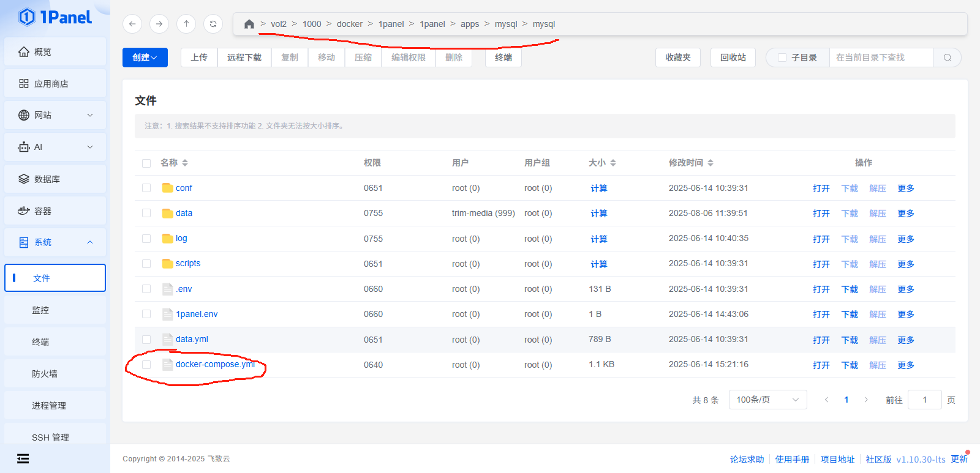Viewport: 980px width, 473px height.
Task: Go to next page arrow
Action: pos(866,400)
